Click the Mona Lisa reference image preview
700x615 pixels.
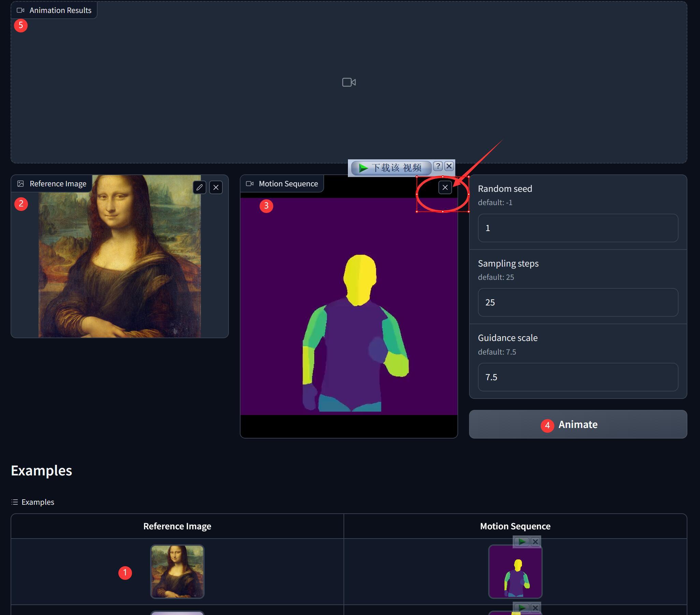tap(119, 256)
